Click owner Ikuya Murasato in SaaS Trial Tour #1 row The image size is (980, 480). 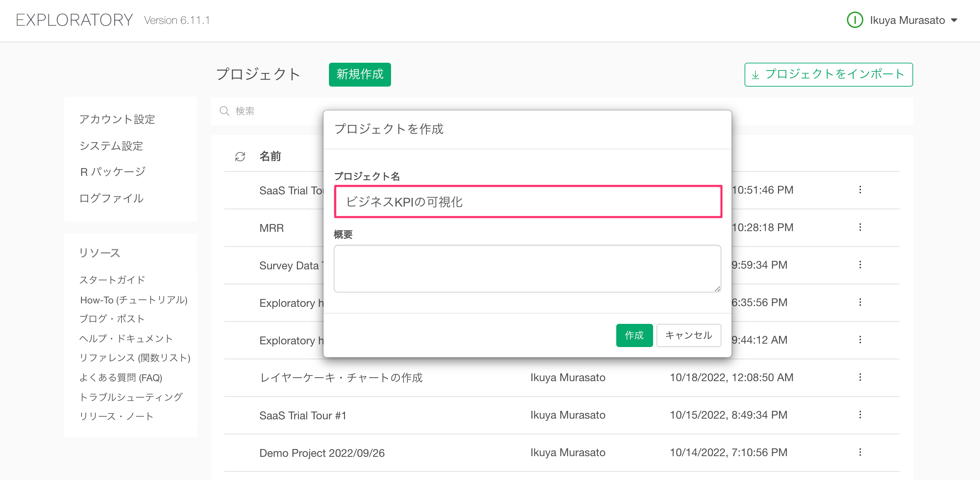[567, 415]
